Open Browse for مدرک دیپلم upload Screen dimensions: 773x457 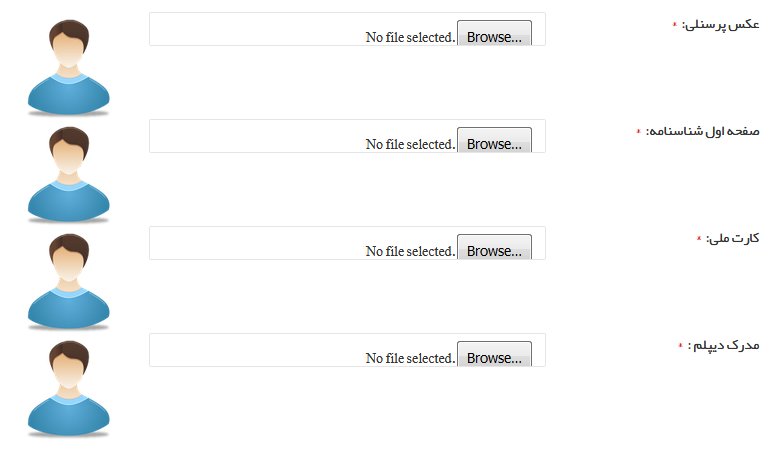click(x=494, y=354)
